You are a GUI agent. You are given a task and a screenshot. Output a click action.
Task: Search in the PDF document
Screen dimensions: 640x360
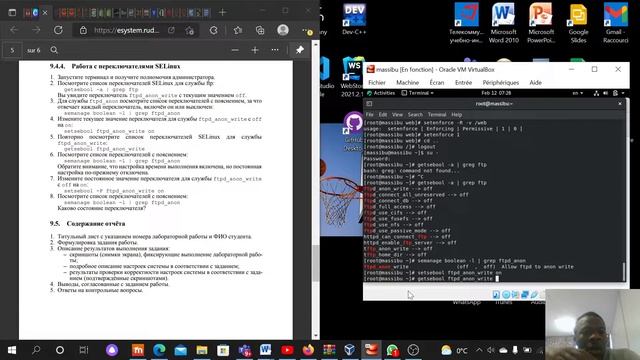point(54,50)
